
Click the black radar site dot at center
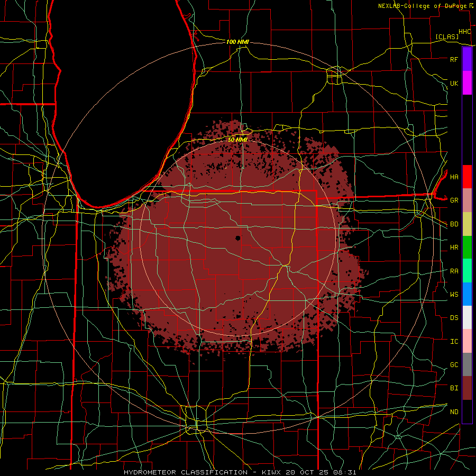click(x=237, y=238)
